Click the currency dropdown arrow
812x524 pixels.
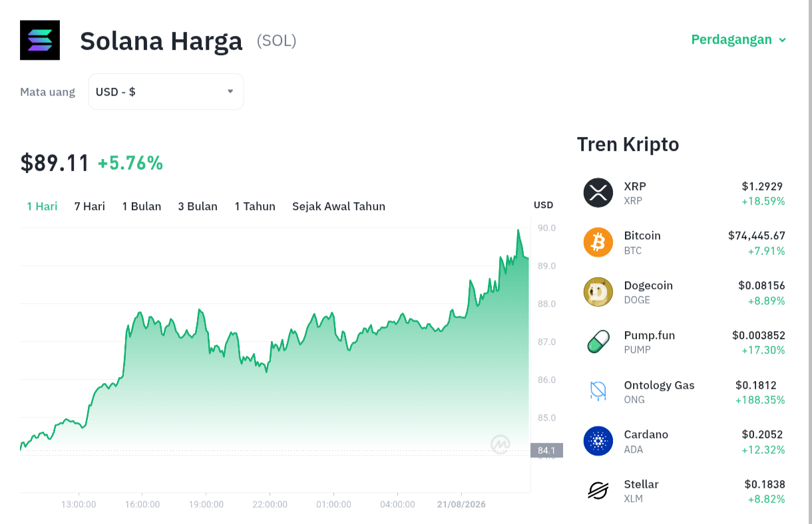click(230, 91)
